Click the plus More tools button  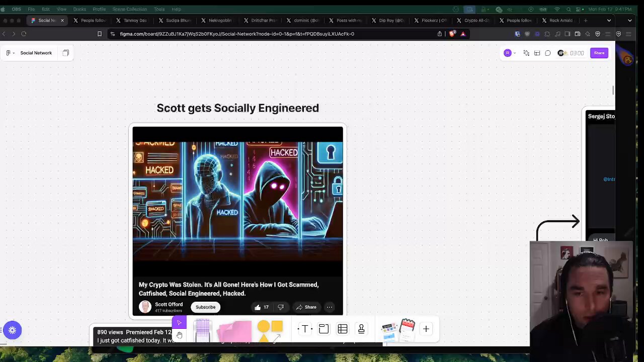pos(426,329)
